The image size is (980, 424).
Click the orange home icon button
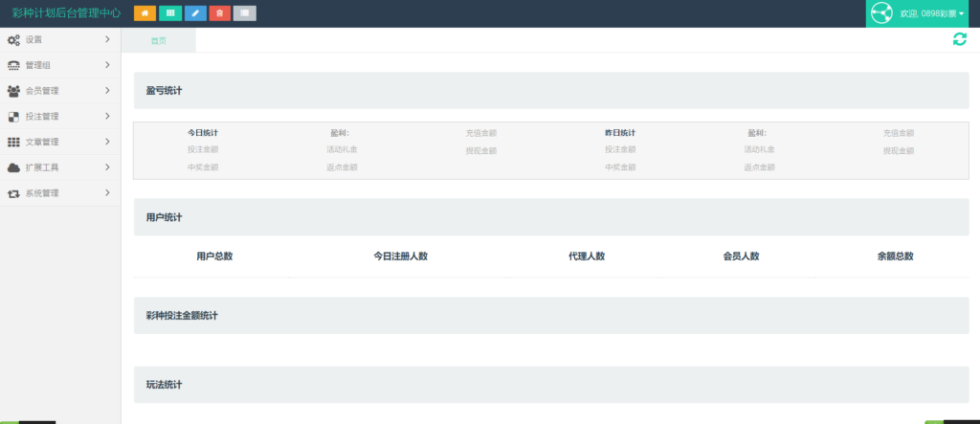(145, 13)
